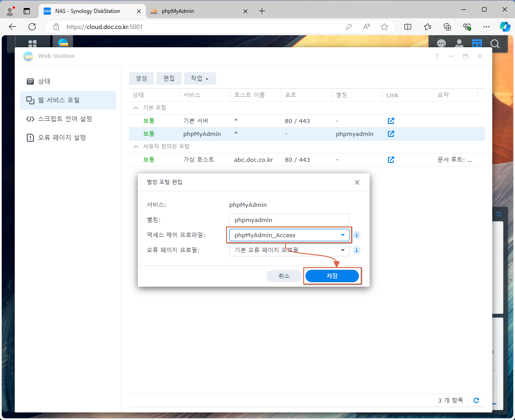This screenshot has height=420, width=515.
Task: Toggle read aloud in address bar
Action: click(x=367, y=27)
